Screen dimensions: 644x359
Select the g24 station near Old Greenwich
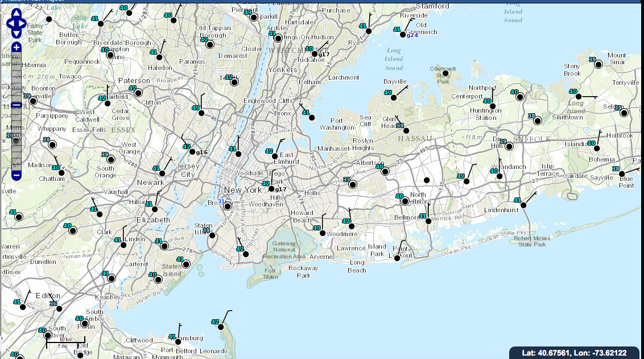(403, 35)
